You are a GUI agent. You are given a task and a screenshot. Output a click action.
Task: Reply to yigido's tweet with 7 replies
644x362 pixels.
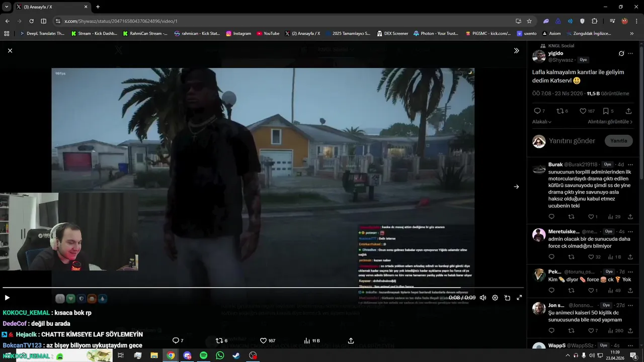[539, 111]
